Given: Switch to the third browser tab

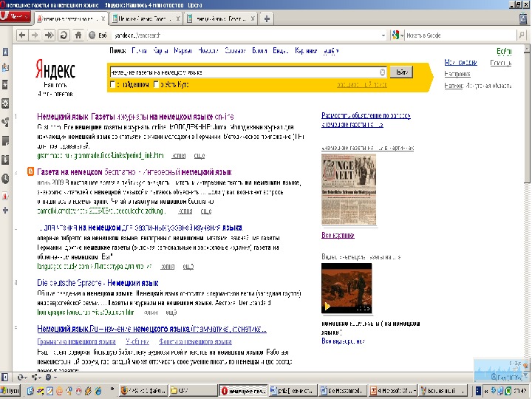Looking at the screenshot, I should pos(220,18).
